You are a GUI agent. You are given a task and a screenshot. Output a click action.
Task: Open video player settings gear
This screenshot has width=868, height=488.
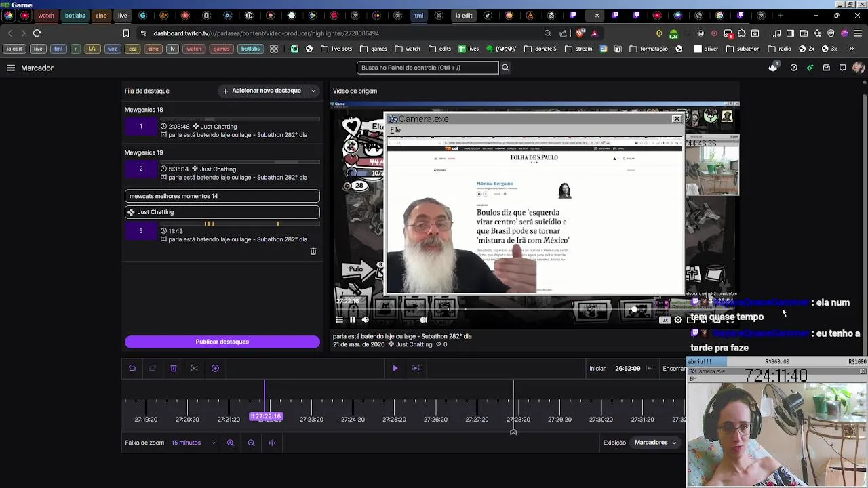point(678,320)
